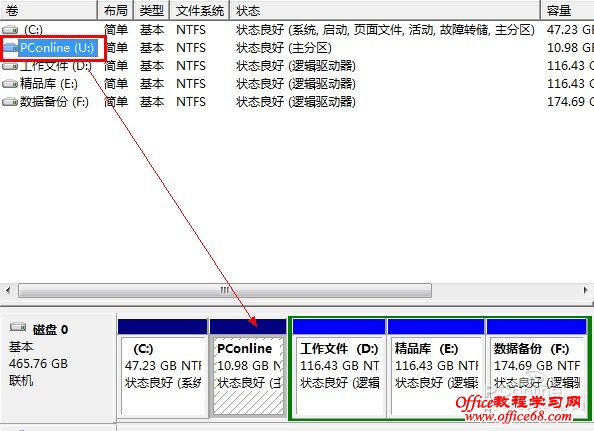594x431 pixels.
Task: Select the 工作文件 (D:) volume name
Action: 56,66
